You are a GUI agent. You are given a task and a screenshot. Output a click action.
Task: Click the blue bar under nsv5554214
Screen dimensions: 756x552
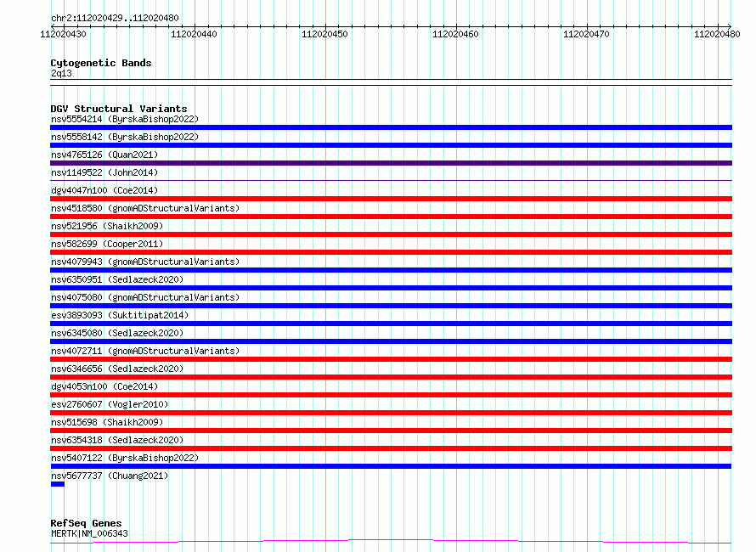point(391,127)
